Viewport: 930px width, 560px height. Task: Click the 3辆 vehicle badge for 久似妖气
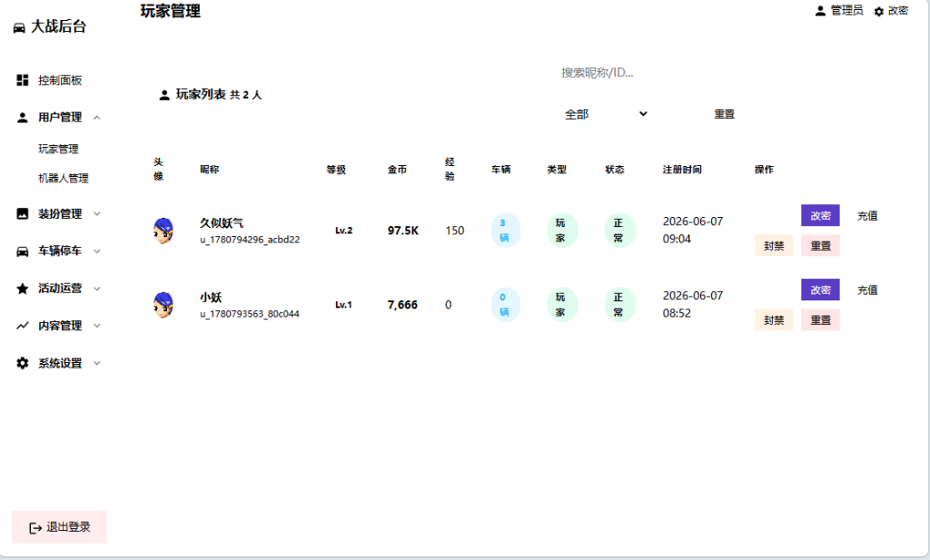pos(505,230)
